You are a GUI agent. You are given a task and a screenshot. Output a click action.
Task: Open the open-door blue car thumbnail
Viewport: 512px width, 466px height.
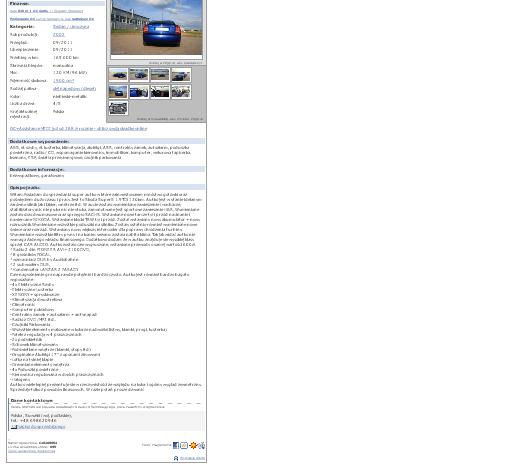pyautogui.click(x=139, y=92)
